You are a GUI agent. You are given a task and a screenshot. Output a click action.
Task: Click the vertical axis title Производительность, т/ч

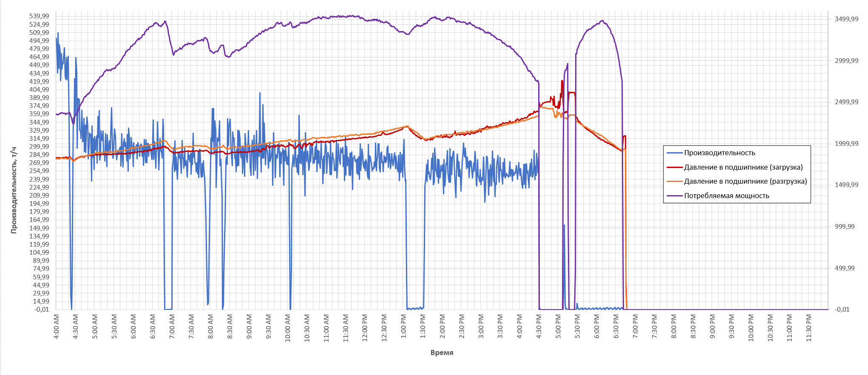click(14, 190)
